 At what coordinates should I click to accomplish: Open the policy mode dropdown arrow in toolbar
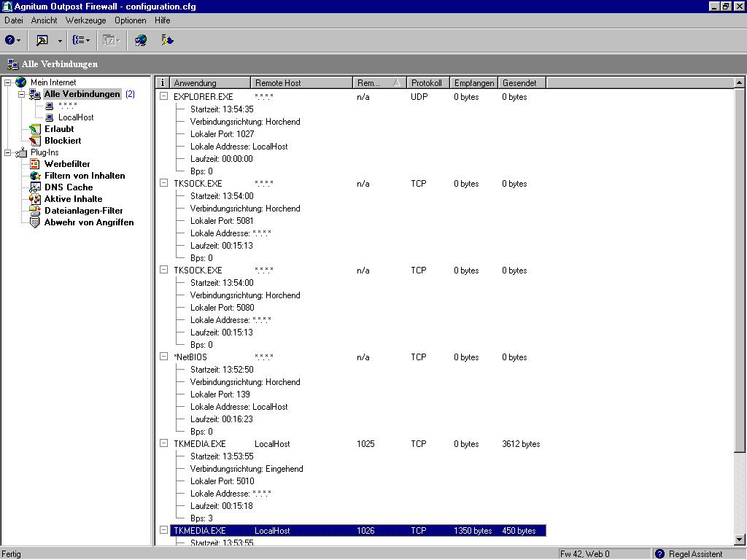(60, 41)
